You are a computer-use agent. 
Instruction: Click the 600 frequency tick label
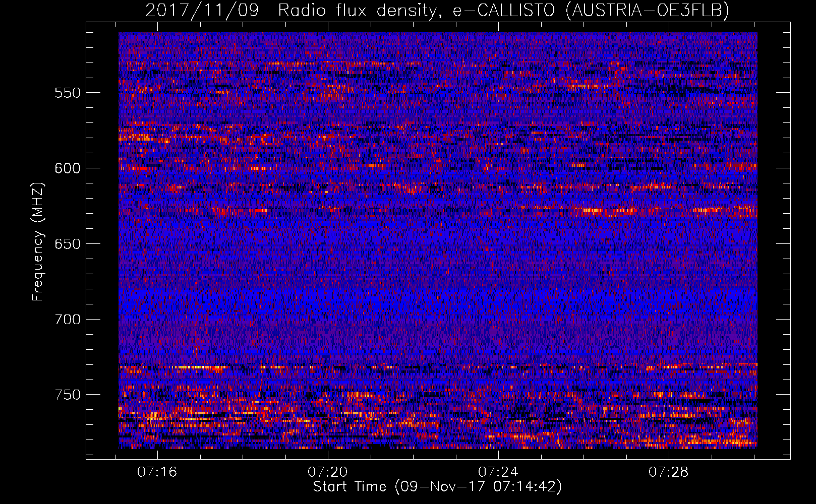pos(68,168)
